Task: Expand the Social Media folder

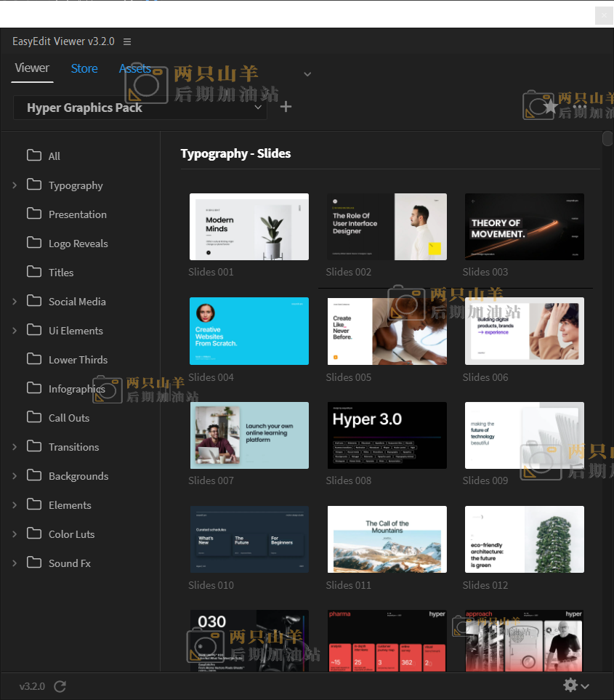Action: tap(15, 302)
